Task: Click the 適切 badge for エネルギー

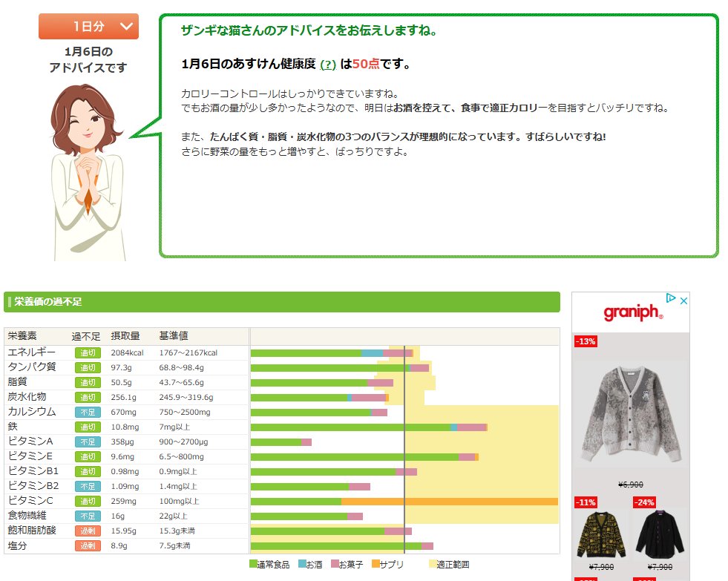Action: pos(88,352)
